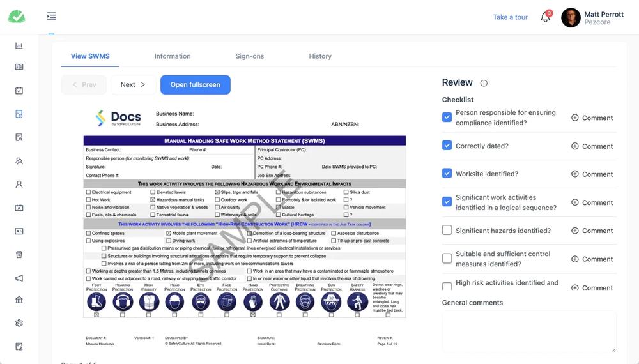Open the person calendar sidebar icon
639x364 pixels.
click(x=19, y=208)
